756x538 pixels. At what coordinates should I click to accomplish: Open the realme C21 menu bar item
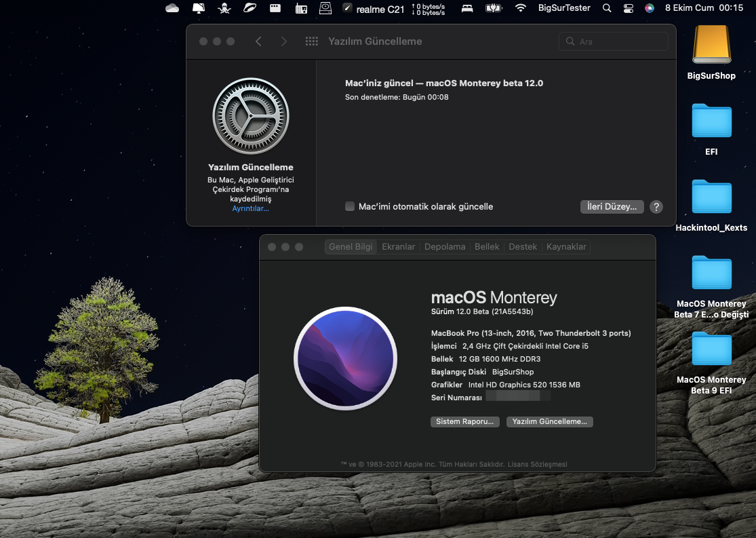[x=374, y=8]
